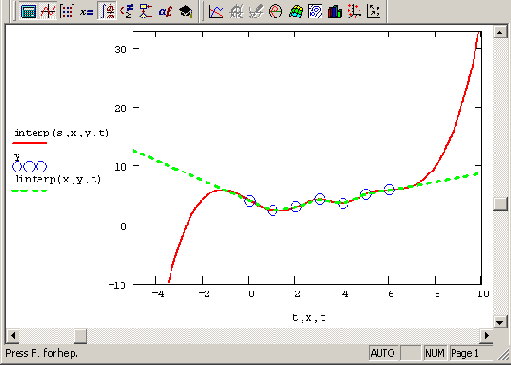Click the Page 1 status bar entry
511x365 pixels.
point(465,353)
